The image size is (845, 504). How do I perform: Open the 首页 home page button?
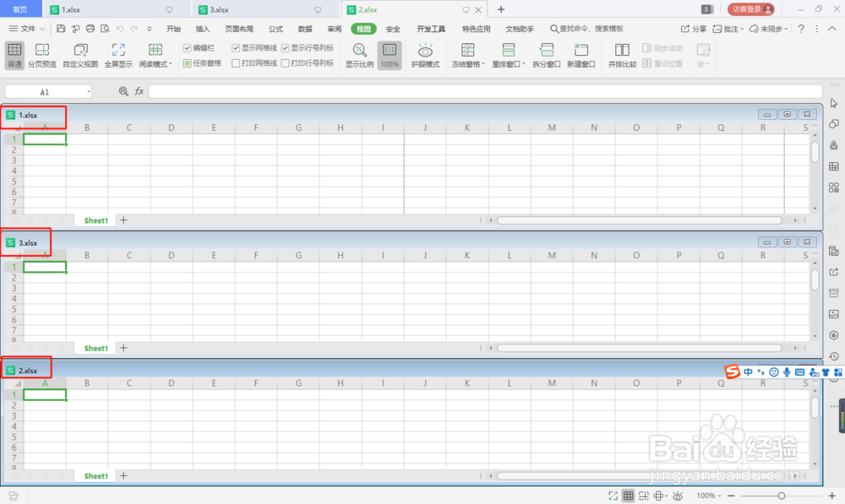pos(20,9)
